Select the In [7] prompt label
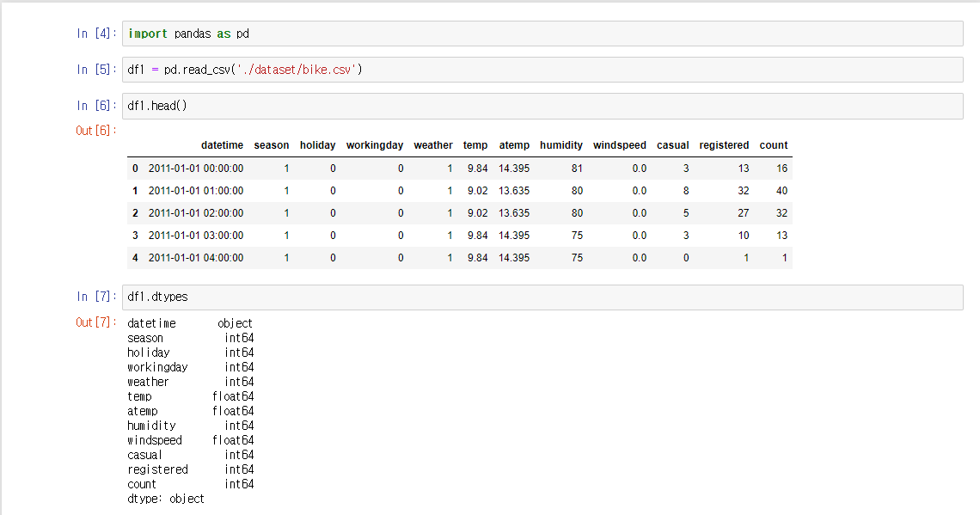 (96, 297)
